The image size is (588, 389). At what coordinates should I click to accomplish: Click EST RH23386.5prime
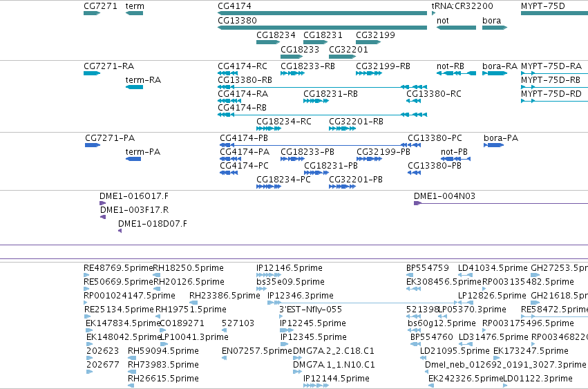point(193,303)
